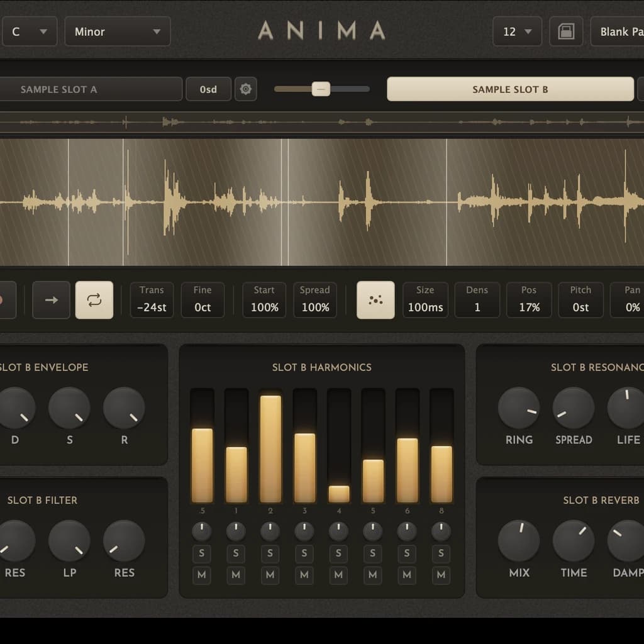
Task: Toggle granular scatter dots button
Action: 375,300
